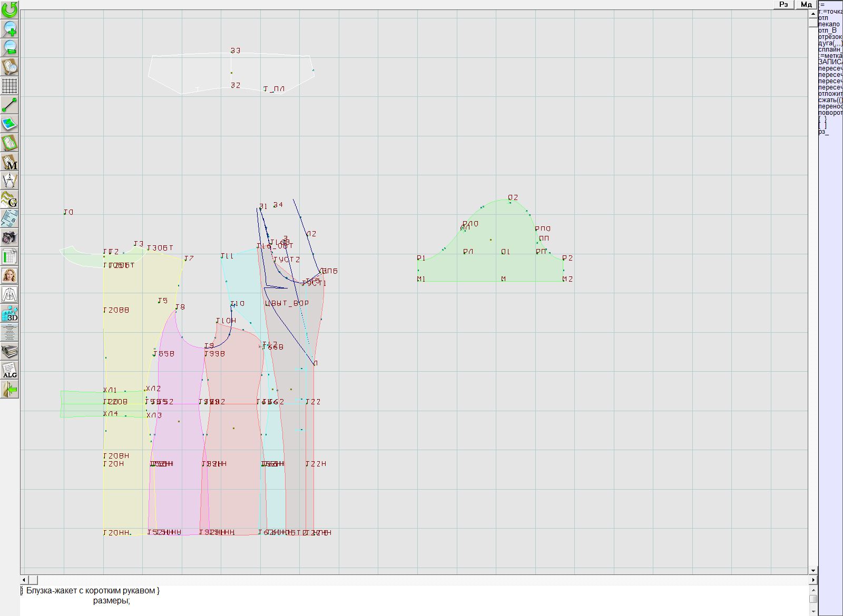Select the line segment tool icon
Image resolution: width=843 pixels, height=616 pixels.
click(9, 105)
